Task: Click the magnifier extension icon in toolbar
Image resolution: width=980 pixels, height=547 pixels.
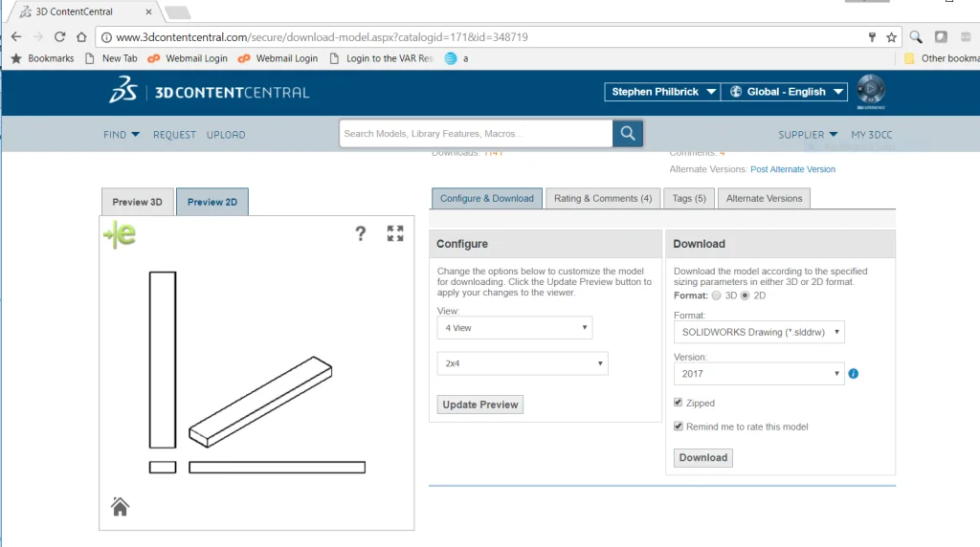Action: point(916,37)
